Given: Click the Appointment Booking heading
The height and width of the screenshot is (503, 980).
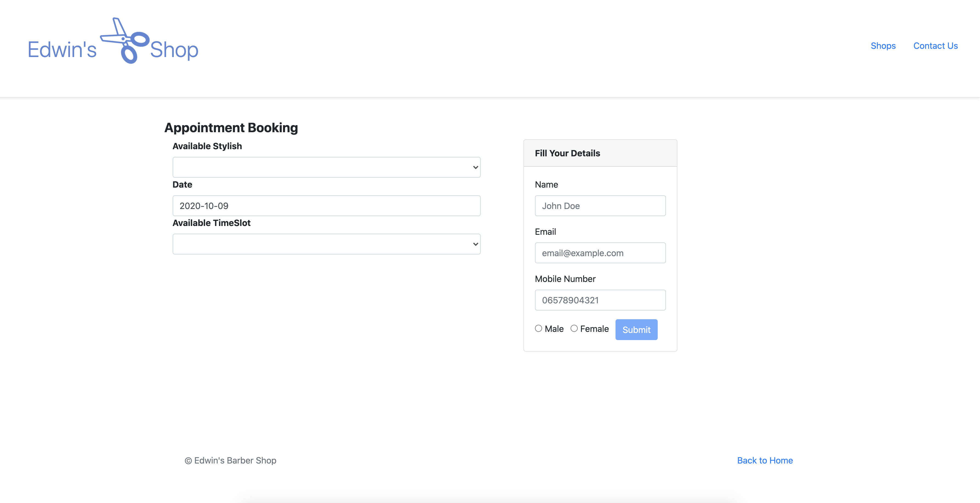Looking at the screenshot, I should click(231, 128).
